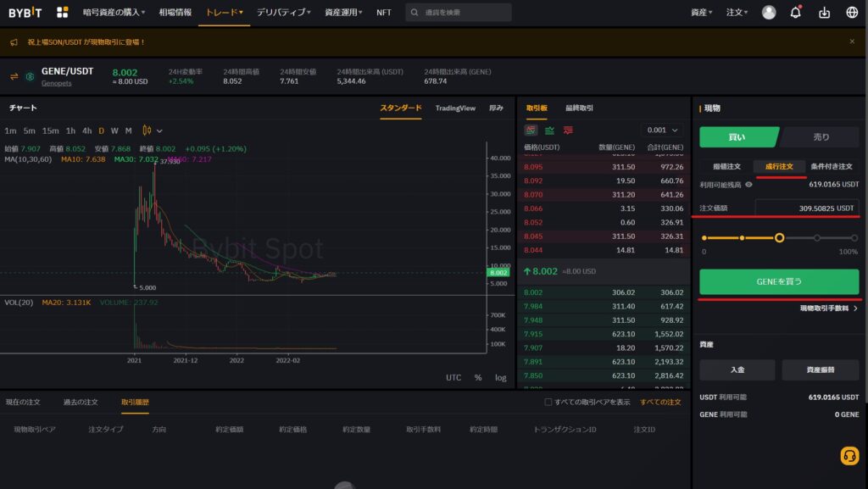This screenshot has width=868, height=489.
Task: Open spot trading fee chevron
Action: click(855, 308)
